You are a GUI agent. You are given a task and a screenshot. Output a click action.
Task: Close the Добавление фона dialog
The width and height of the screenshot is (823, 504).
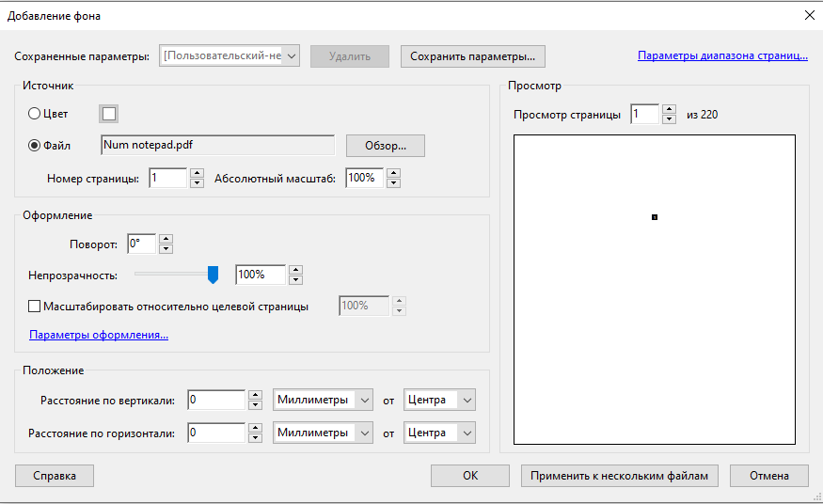coord(809,15)
